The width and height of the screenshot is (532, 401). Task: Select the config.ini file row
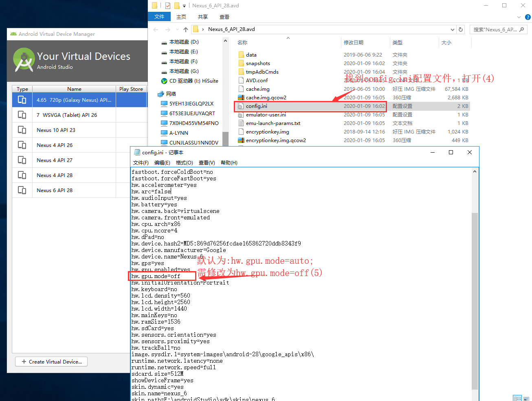[x=353, y=106]
